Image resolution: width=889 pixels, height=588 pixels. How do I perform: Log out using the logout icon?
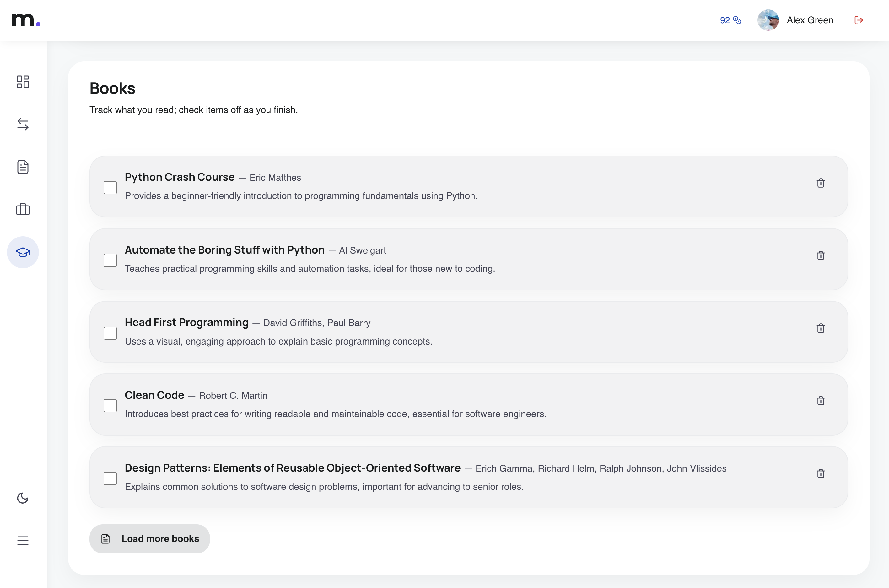click(859, 20)
